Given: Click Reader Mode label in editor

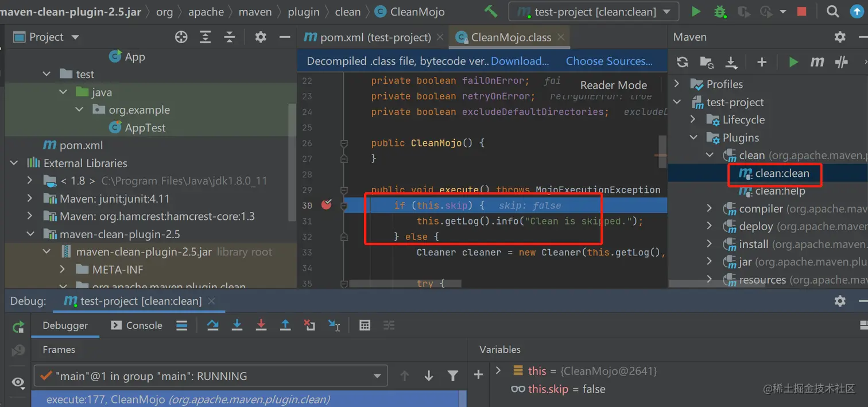Looking at the screenshot, I should (614, 85).
